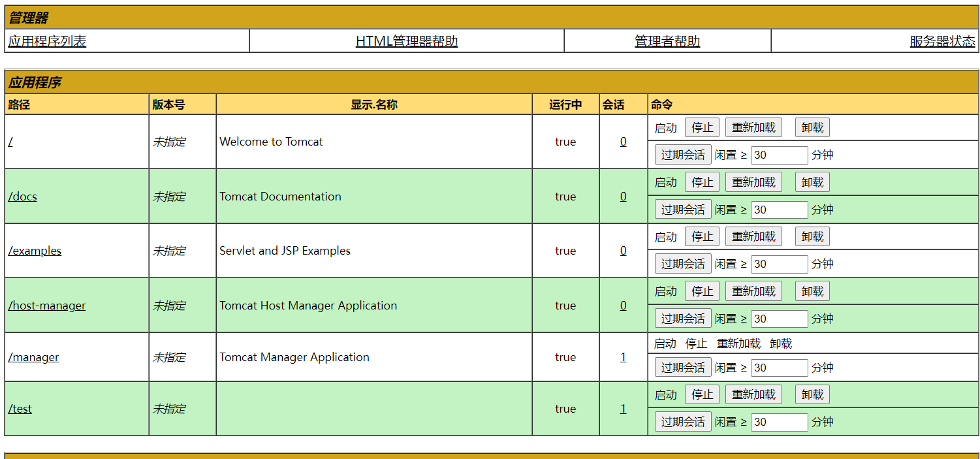
Task: Open the /manager path link
Action: click(34, 357)
